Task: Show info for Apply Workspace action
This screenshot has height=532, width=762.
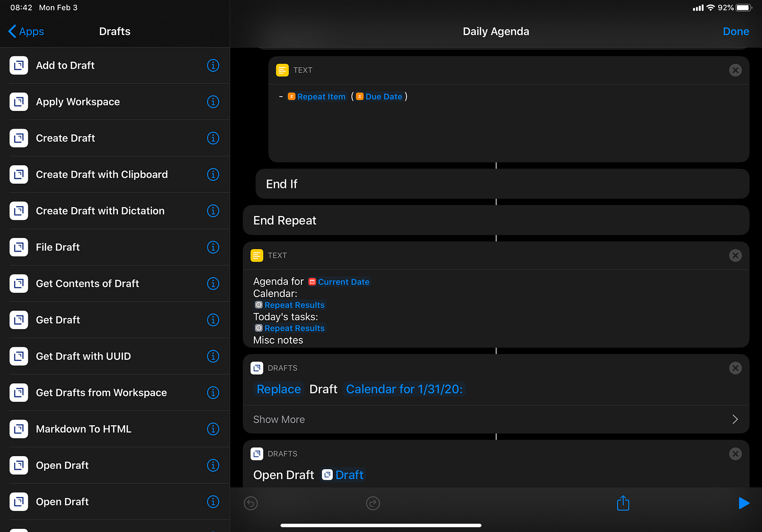Action: pyautogui.click(x=213, y=102)
